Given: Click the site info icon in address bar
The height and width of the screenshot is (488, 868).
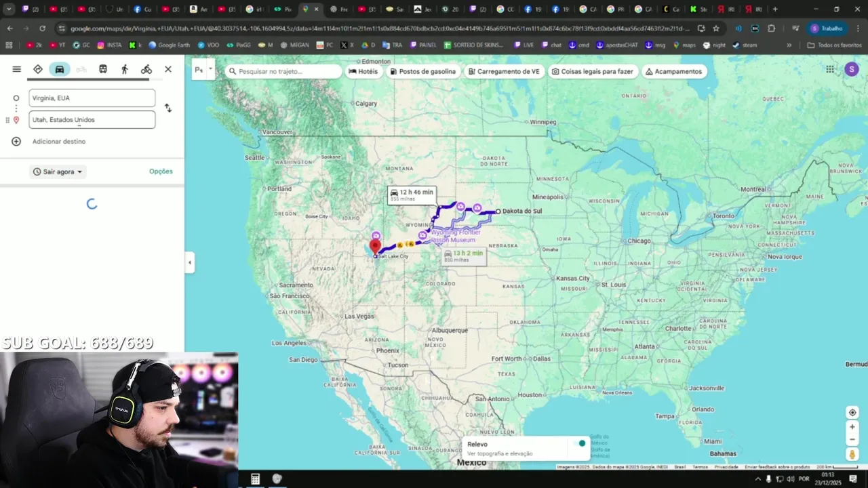Looking at the screenshot, I should pyautogui.click(x=62, y=28).
